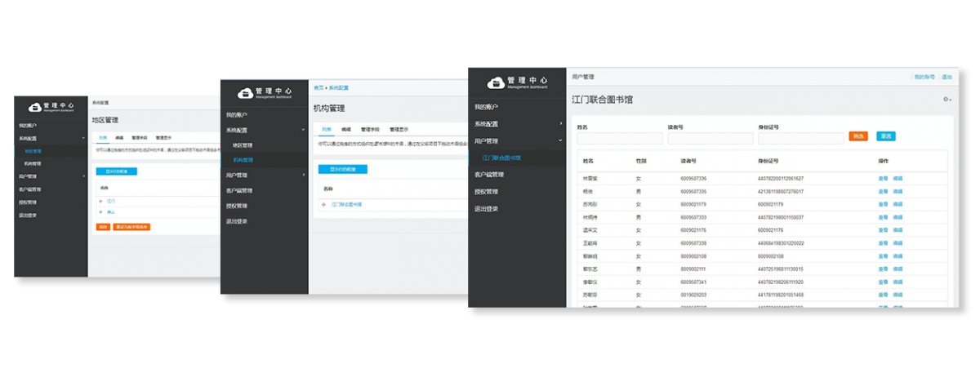The image size is (980, 391).
Task: Click plus icon before 佛山 in 地区管理 list
Action: (x=102, y=211)
